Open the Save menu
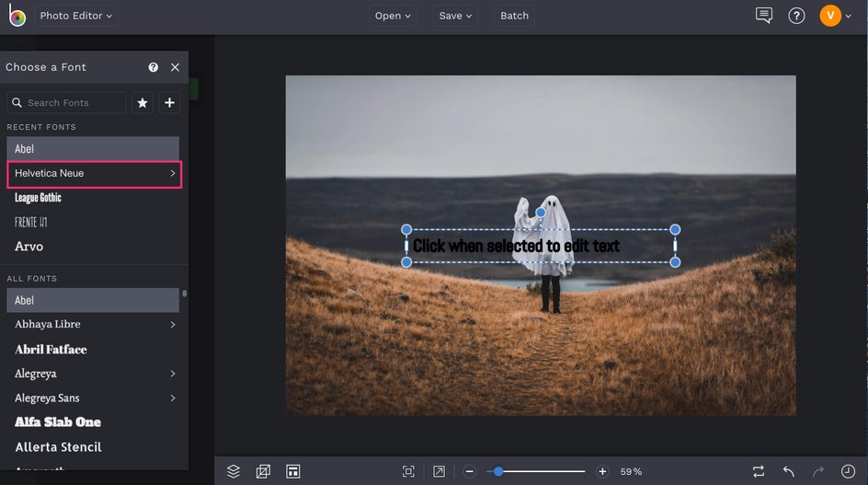Image resolution: width=868 pixels, height=485 pixels. point(455,16)
